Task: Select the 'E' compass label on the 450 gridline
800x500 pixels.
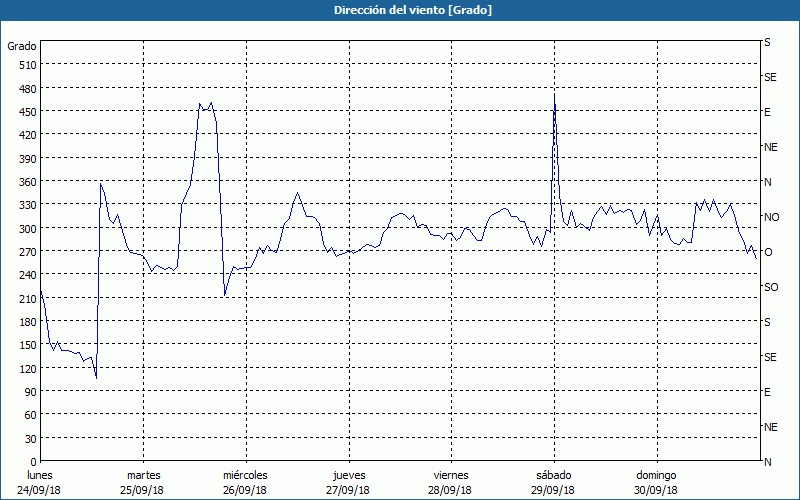Action: [x=767, y=112]
